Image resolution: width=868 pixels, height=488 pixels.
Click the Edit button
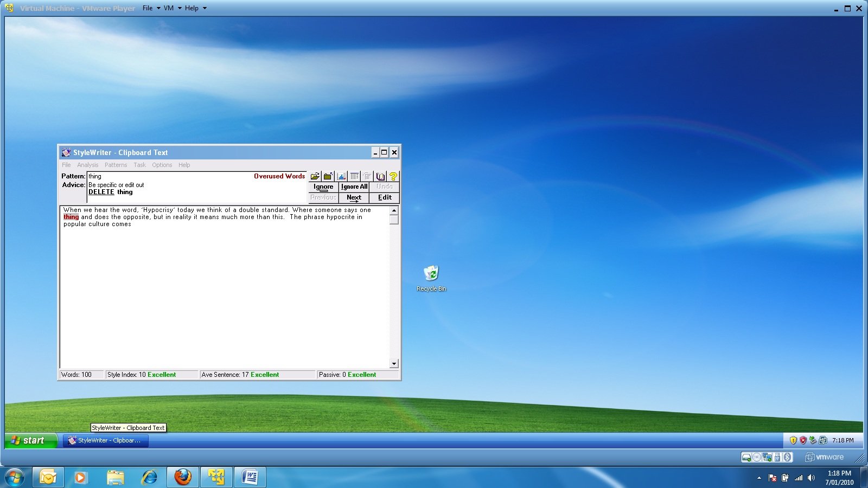click(385, 198)
